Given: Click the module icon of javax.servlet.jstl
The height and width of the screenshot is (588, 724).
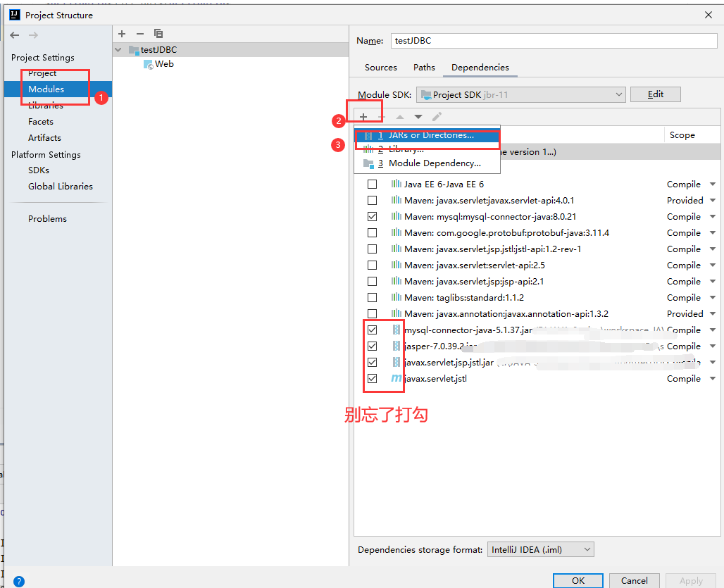Looking at the screenshot, I should [x=397, y=378].
